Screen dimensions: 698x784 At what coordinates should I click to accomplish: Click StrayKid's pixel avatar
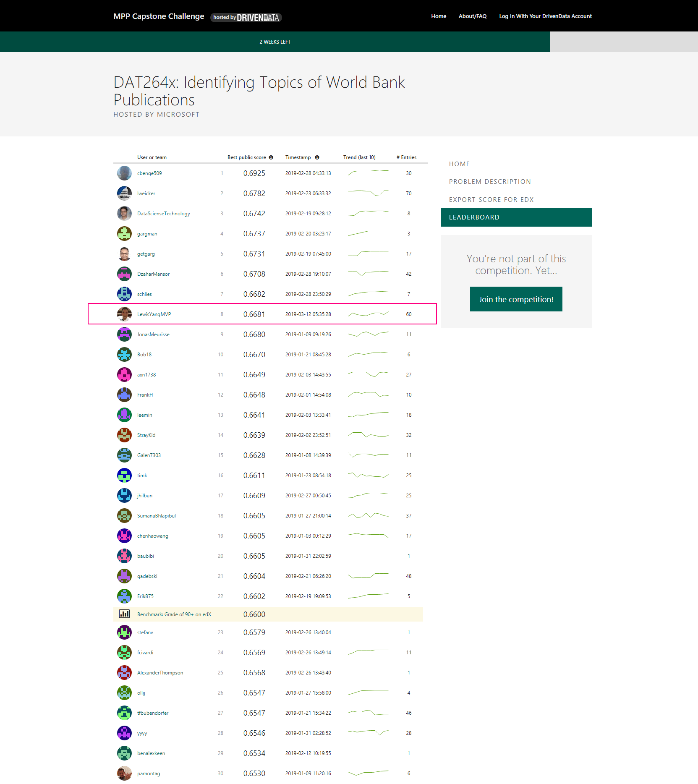point(124,435)
